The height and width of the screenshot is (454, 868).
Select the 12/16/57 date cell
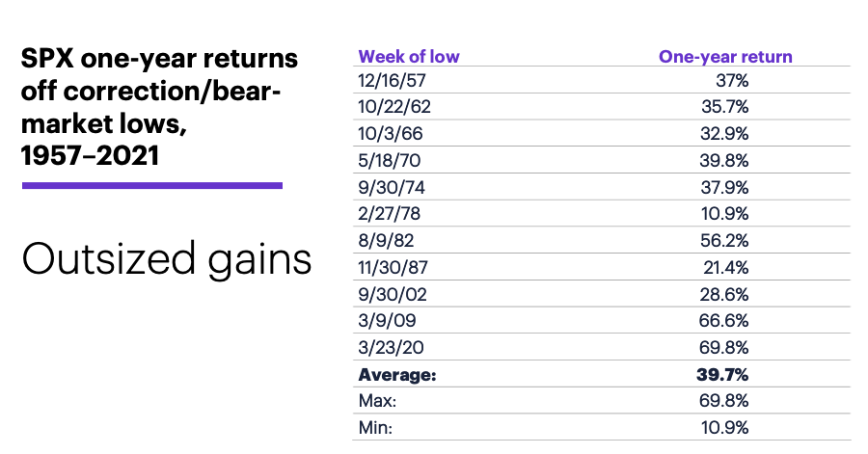tap(392, 81)
